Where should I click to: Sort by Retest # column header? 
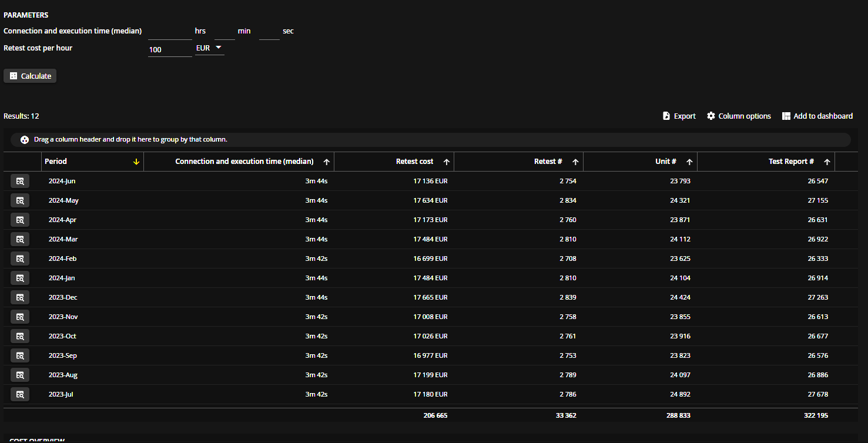point(548,162)
